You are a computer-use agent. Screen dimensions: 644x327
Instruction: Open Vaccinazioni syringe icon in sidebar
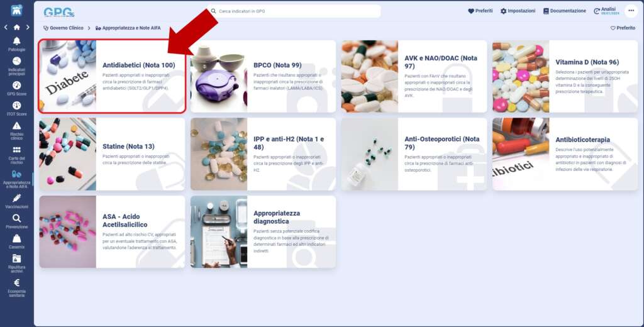16,198
